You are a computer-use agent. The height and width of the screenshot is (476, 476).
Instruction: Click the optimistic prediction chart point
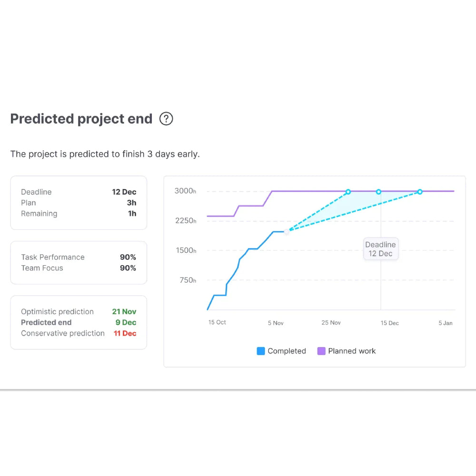coord(348,192)
